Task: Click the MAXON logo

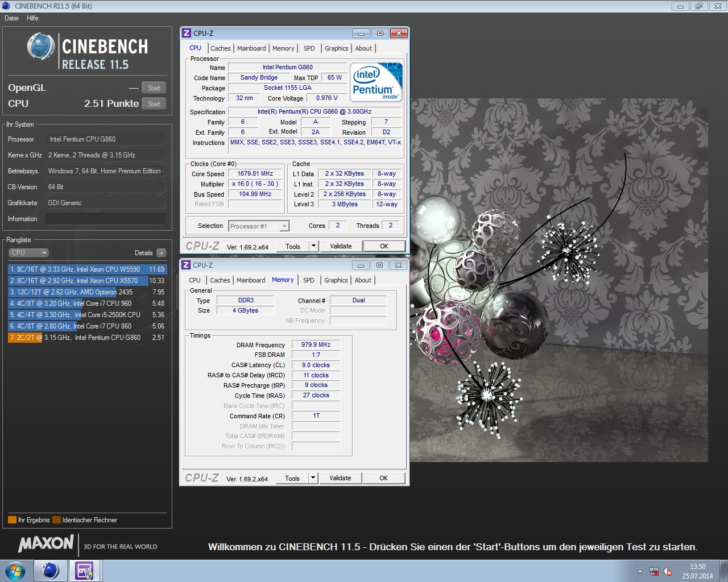Action: click(46, 544)
